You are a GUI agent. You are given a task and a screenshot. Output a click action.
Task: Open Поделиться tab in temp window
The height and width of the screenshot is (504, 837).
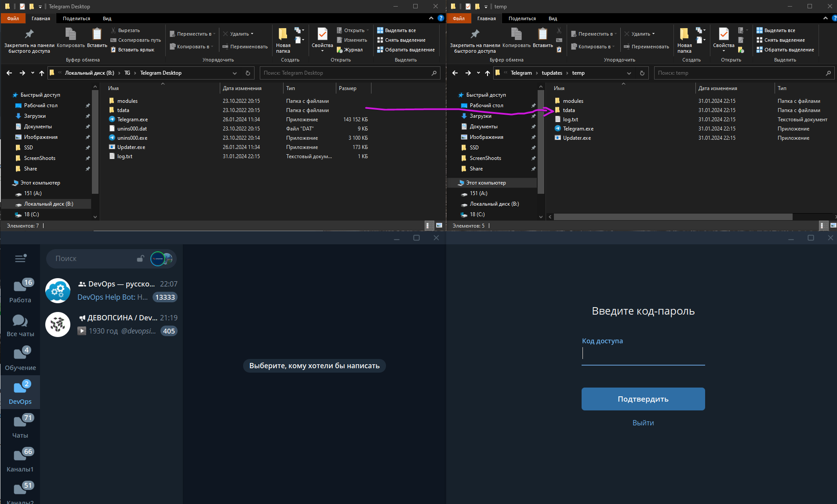[522, 18]
